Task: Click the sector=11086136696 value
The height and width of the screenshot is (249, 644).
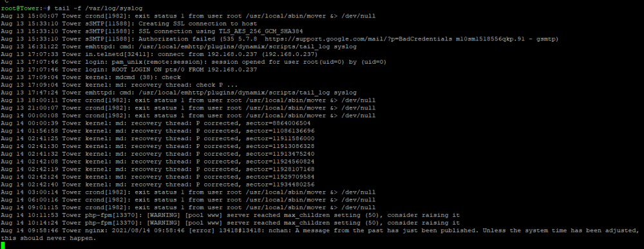Action: click(x=280, y=131)
